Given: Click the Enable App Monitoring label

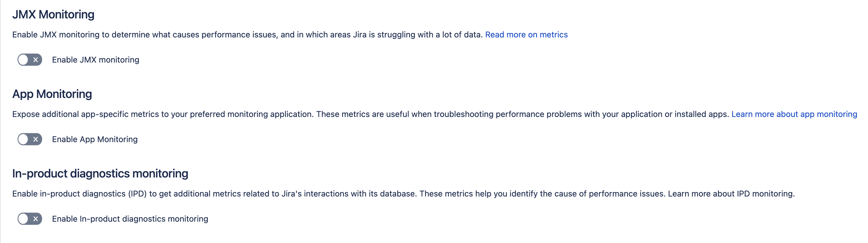Looking at the screenshot, I should tap(95, 139).
